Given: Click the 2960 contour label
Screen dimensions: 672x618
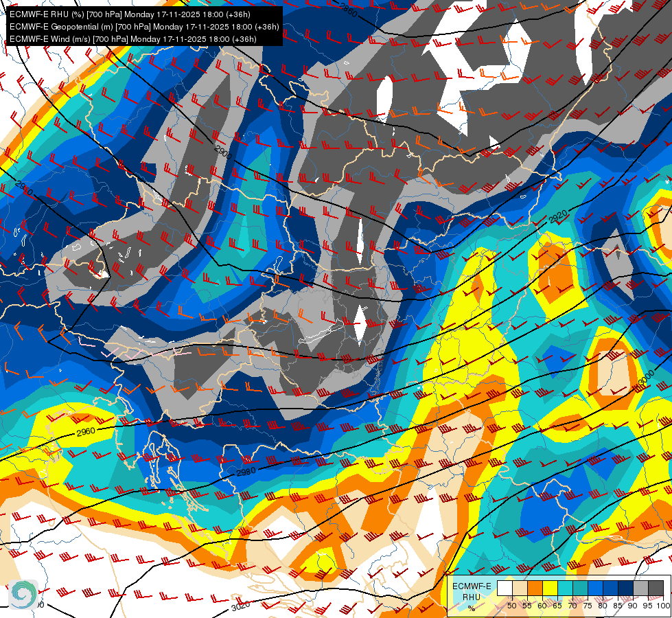Looking at the screenshot, I should [x=86, y=431].
